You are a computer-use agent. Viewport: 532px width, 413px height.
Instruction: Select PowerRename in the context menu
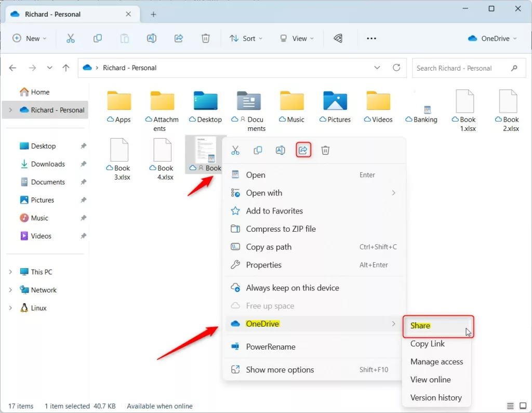pos(314,347)
